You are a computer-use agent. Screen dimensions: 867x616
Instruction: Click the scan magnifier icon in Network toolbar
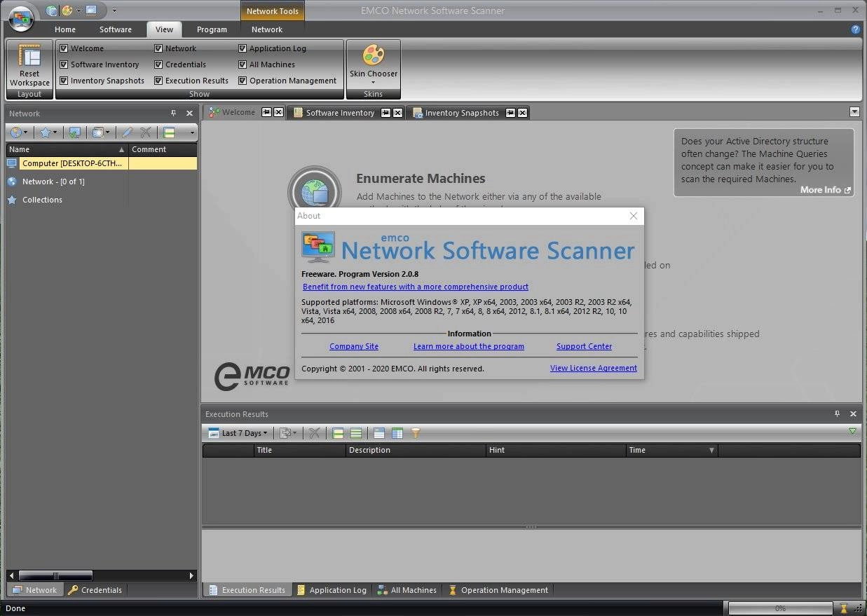pyautogui.click(x=98, y=132)
